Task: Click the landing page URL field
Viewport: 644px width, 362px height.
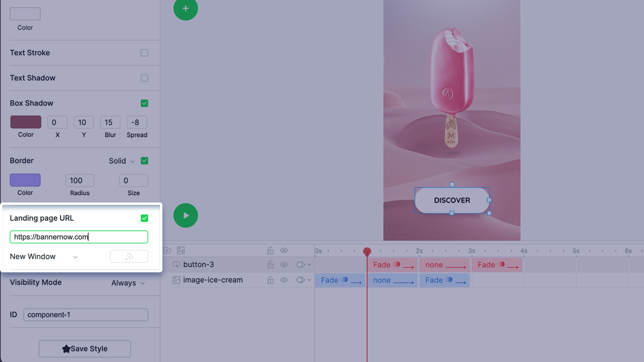Action: pyautogui.click(x=79, y=237)
